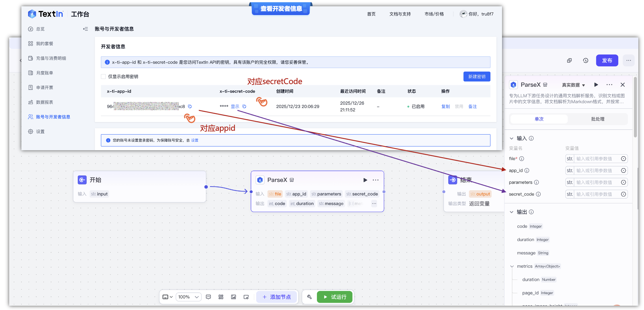Open 文档与支持 in top navigation

click(x=400, y=14)
